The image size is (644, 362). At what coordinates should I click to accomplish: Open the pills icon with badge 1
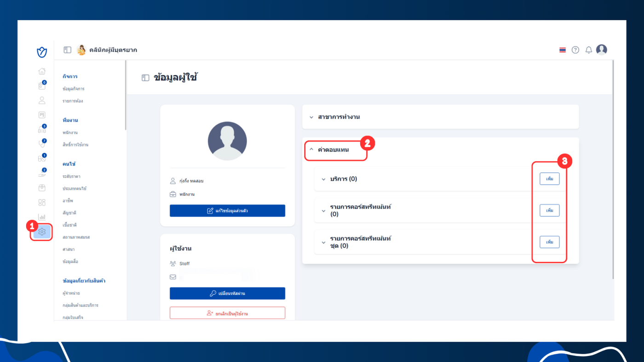[x=42, y=158]
